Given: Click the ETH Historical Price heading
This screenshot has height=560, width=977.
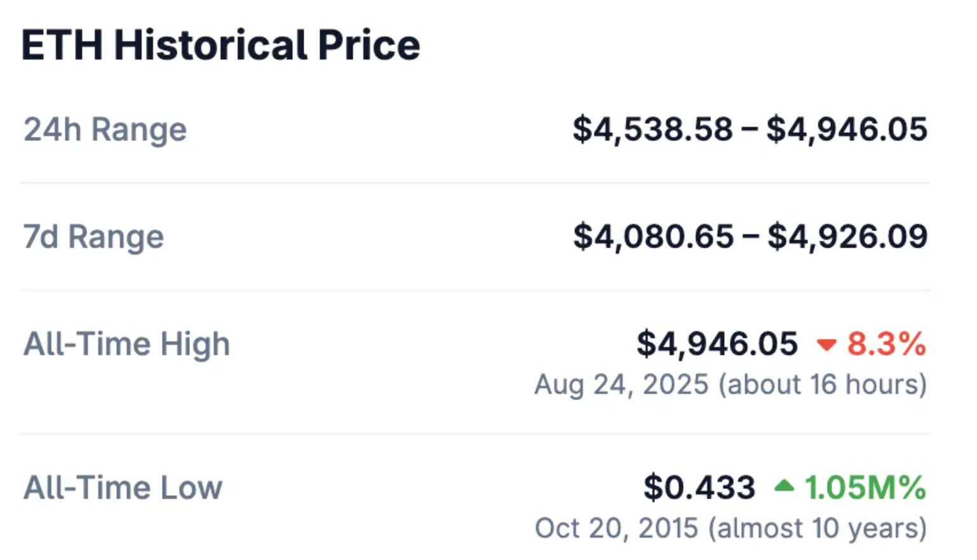Looking at the screenshot, I should pyautogui.click(x=220, y=45).
